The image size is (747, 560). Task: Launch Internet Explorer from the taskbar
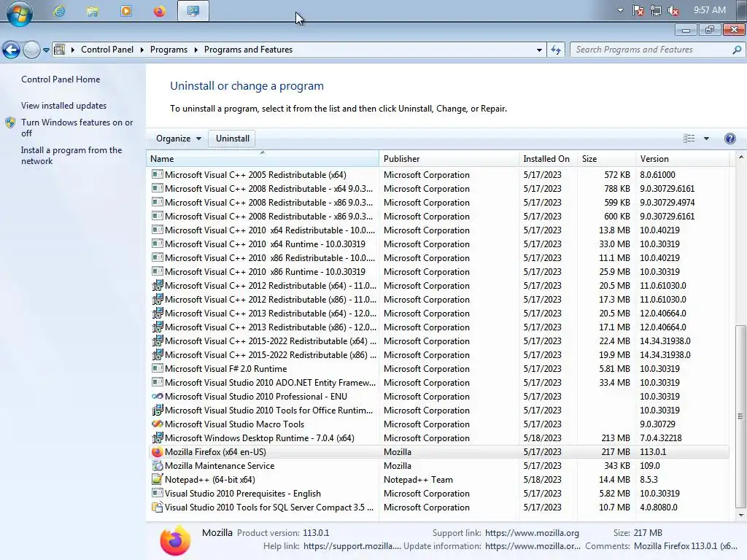(x=59, y=11)
